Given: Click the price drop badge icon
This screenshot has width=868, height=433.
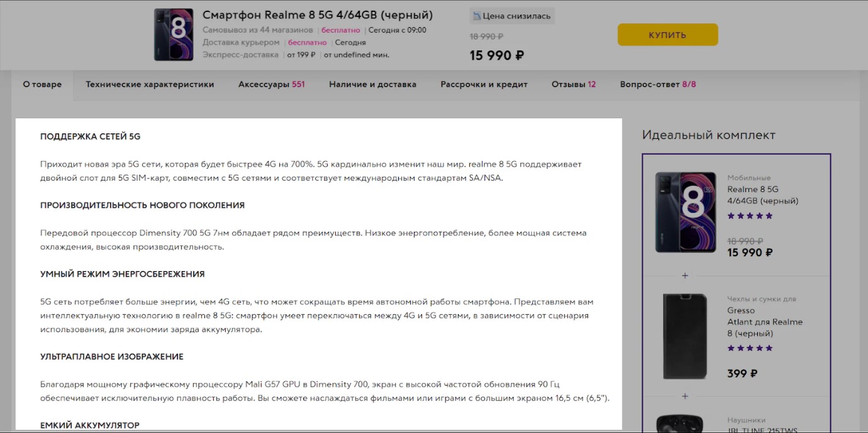Looking at the screenshot, I should 479,16.
